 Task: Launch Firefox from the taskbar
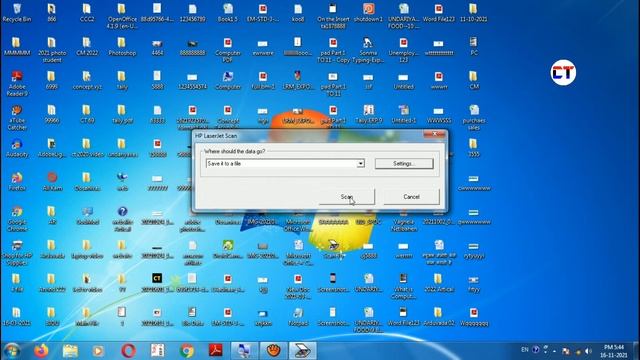pos(41,351)
